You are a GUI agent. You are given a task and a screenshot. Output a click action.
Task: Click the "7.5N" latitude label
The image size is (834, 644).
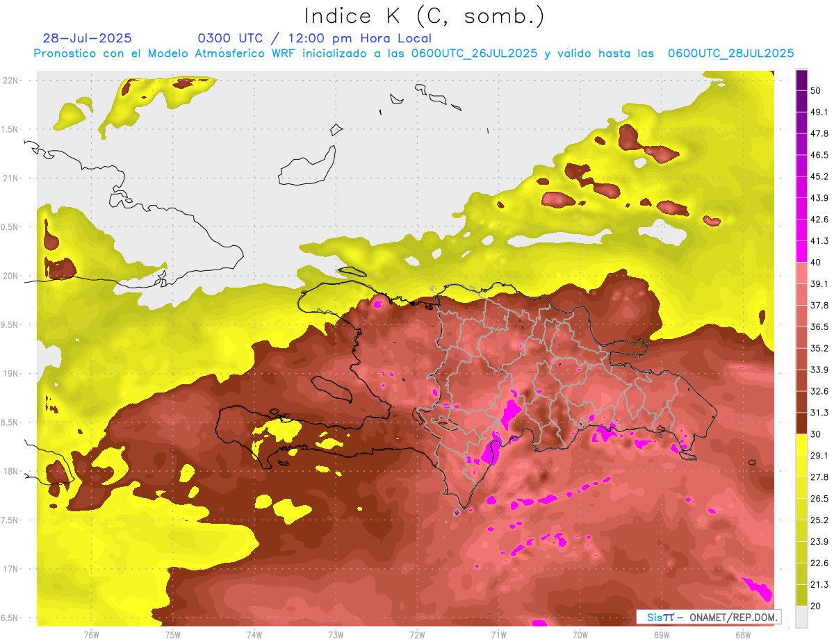point(10,520)
